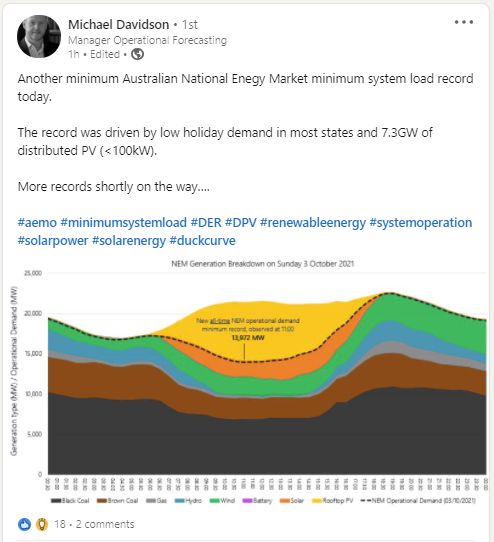Open the #systemoperation hashtag
The width and height of the screenshot is (494, 542).
point(421,222)
